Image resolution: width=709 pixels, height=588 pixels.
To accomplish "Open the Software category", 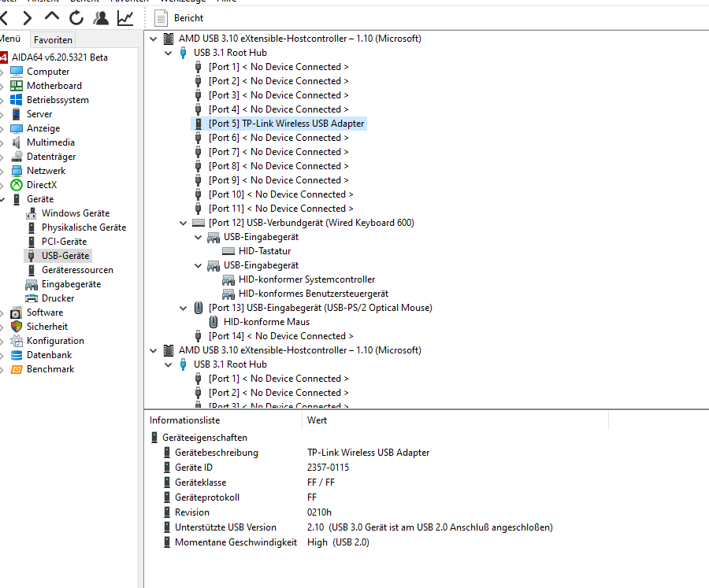I will coord(45,312).
